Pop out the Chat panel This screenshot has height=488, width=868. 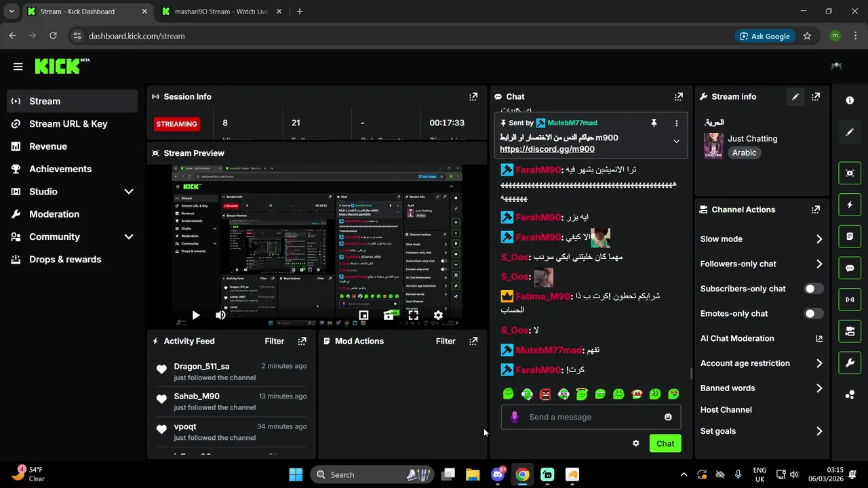(x=679, y=97)
